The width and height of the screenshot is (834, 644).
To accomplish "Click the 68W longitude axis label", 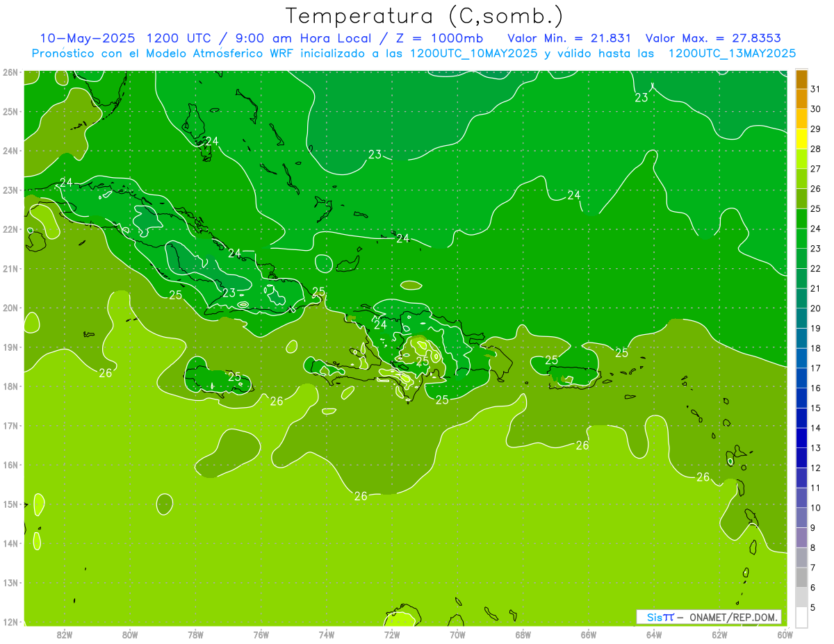I will point(523,634).
